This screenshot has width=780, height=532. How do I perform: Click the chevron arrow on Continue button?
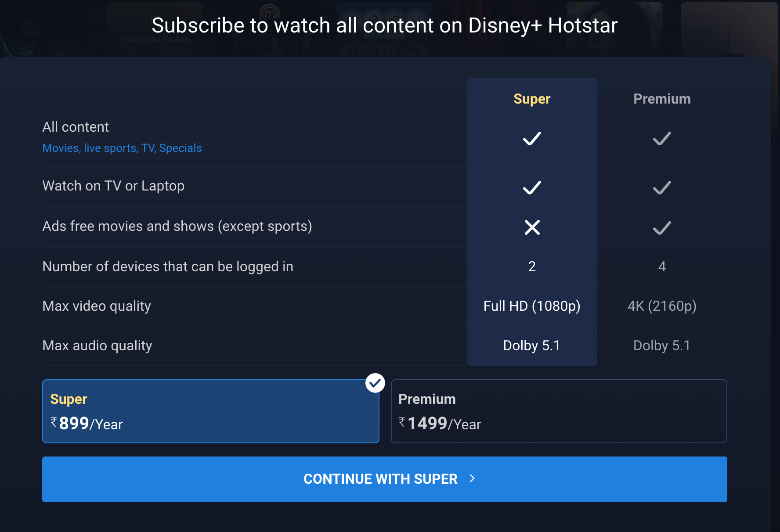pyautogui.click(x=473, y=478)
